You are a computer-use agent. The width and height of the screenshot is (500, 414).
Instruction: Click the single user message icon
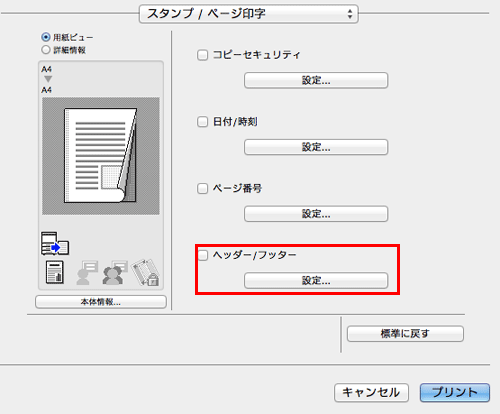[86, 272]
